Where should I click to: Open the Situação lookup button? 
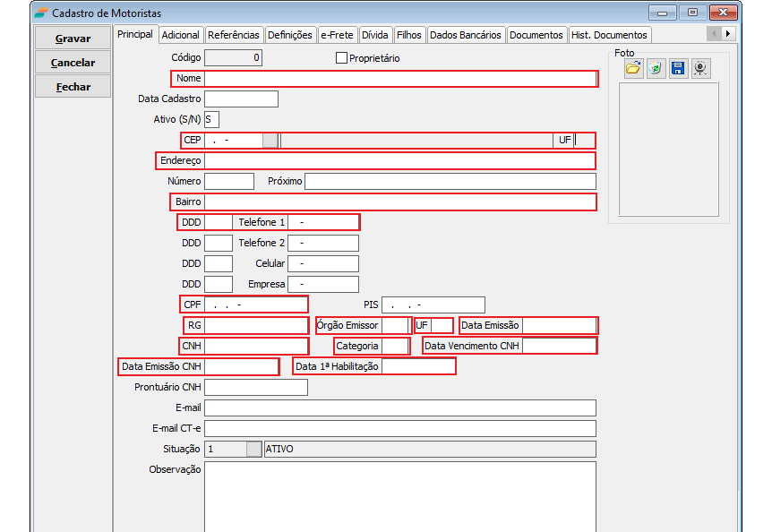254,450
